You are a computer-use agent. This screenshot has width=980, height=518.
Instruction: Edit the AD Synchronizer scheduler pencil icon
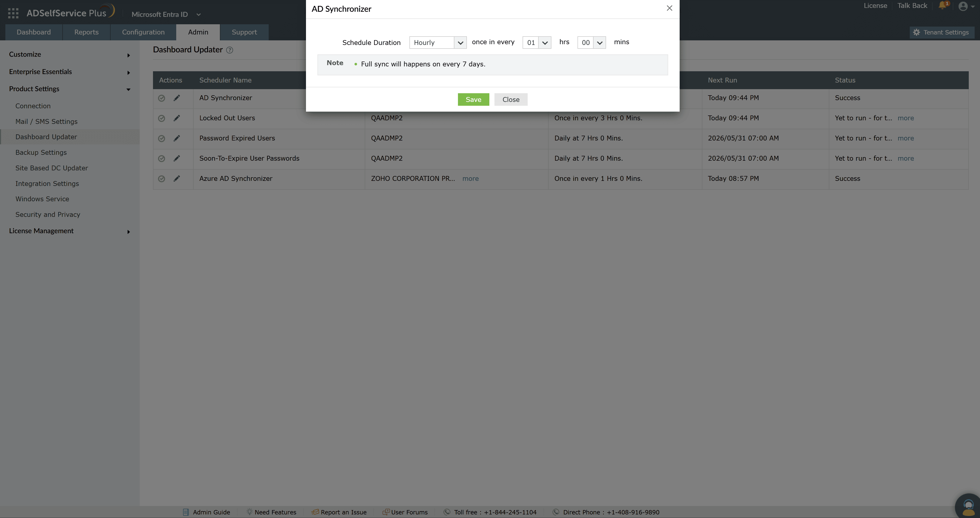click(176, 98)
